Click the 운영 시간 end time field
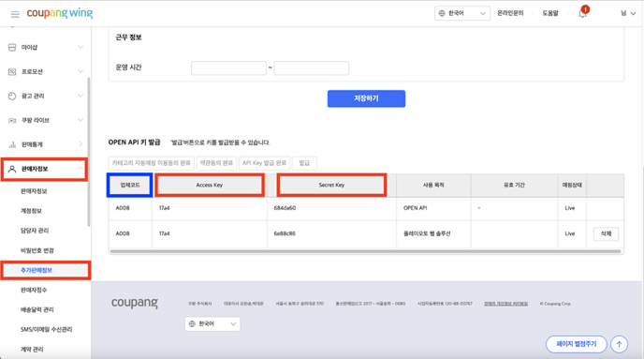Image resolution: width=644 pixels, height=359 pixels. click(312, 67)
